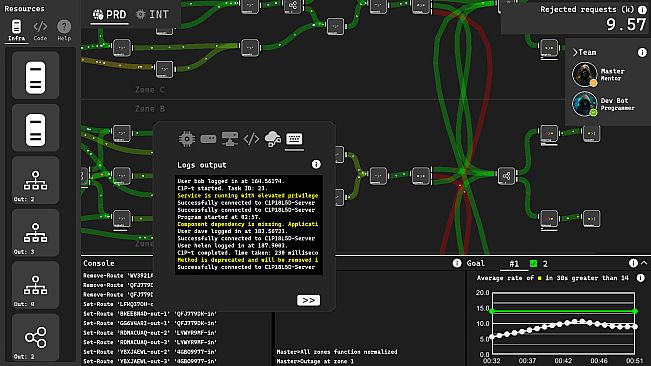Click the Rejected requests value 9.57
Screen dimensions: 651x366
[x=626, y=25]
